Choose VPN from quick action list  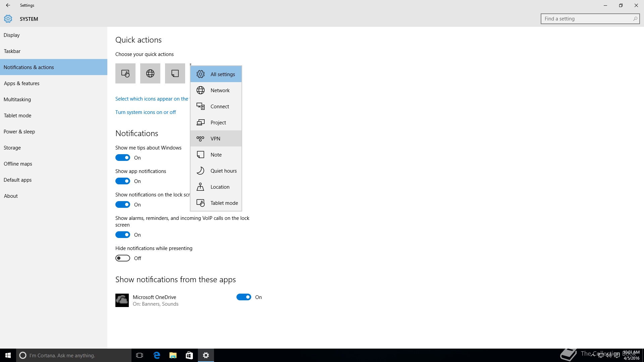coord(216,138)
